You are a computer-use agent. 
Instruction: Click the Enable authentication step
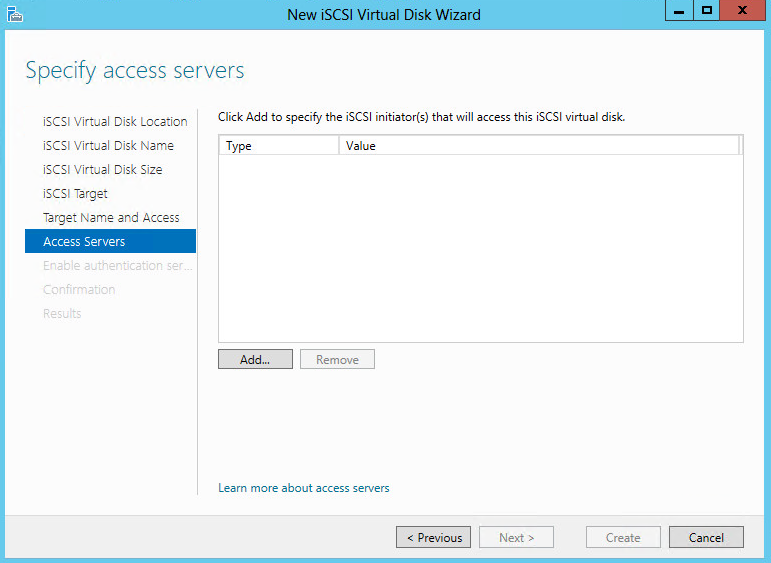pyautogui.click(x=117, y=265)
